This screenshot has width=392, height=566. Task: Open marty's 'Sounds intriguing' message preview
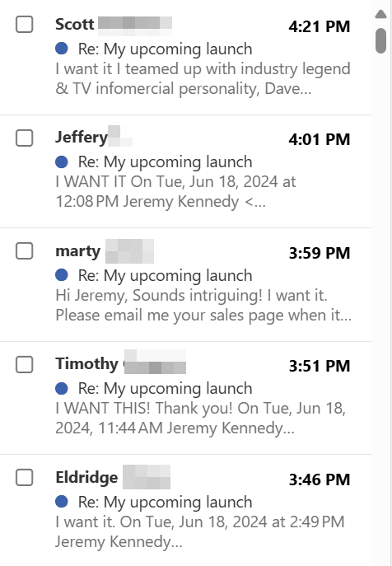(203, 306)
